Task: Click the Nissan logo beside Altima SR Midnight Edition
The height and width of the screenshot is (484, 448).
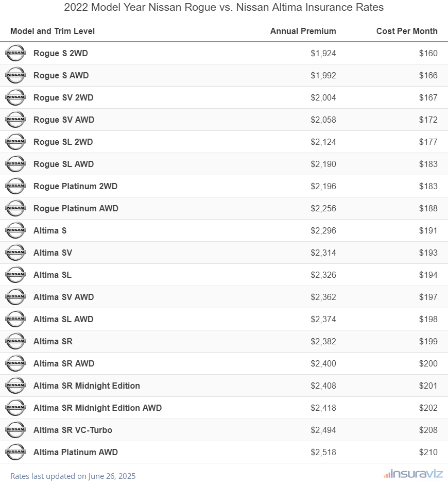Action: point(15,386)
